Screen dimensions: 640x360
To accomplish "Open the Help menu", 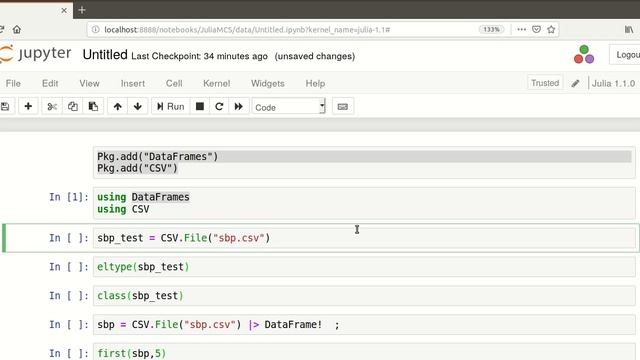I will click(315, 83).
